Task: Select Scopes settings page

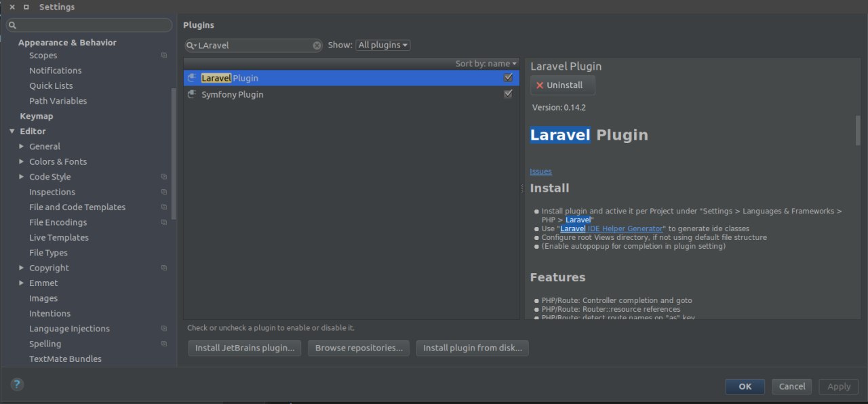Action: (43, 56)
